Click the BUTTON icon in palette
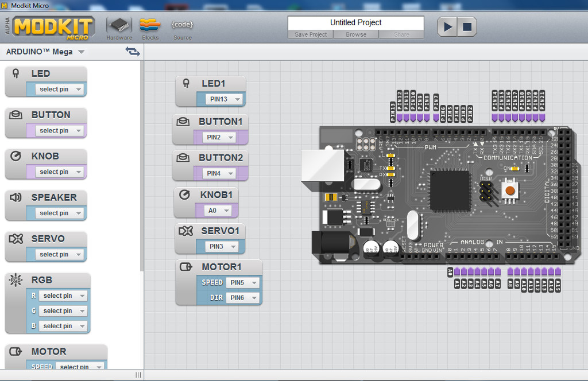The width and height of the screenshot is (588, 381). click(x=16, y=115)
